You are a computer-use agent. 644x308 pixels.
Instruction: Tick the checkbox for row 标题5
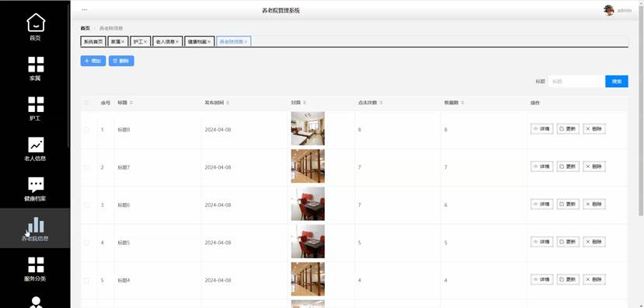pos(87,243)
